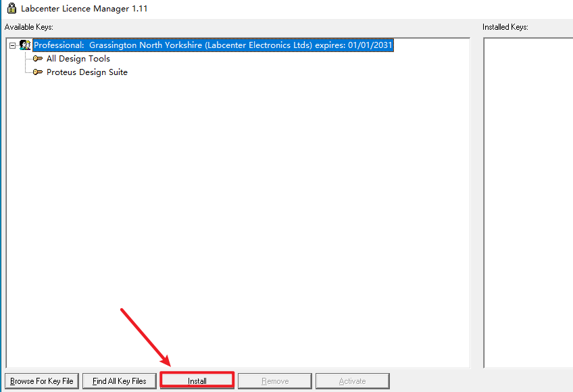The width and height of the screenshot is (573, 392).
Task: Click Find All Key Files button
Action: pos(119,381)
